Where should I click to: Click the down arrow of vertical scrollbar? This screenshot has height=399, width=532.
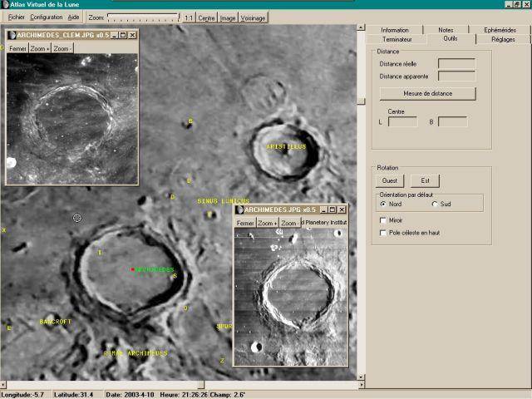361,377
